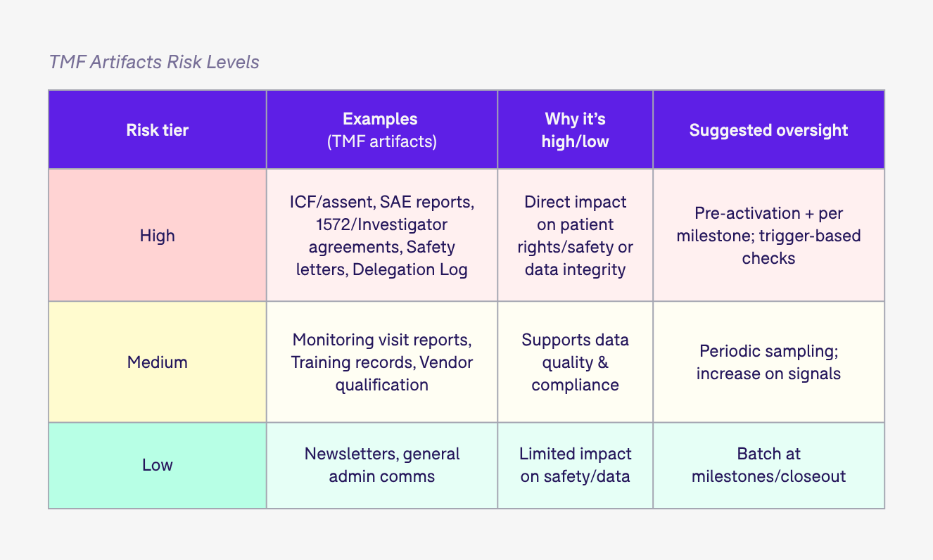Select the 'Risk tier' column header

click(158, 129)
